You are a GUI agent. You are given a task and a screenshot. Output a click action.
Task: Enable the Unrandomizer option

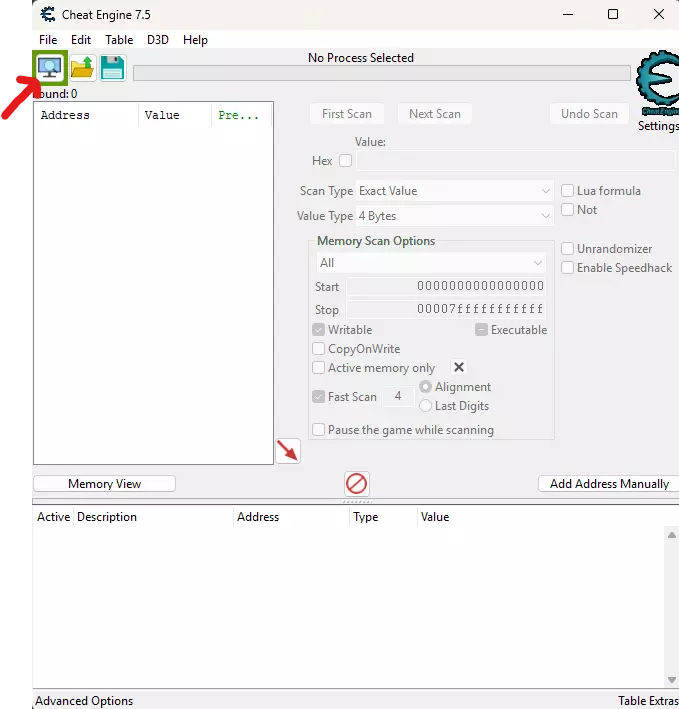pyautogui.click(x=567, y=249)
